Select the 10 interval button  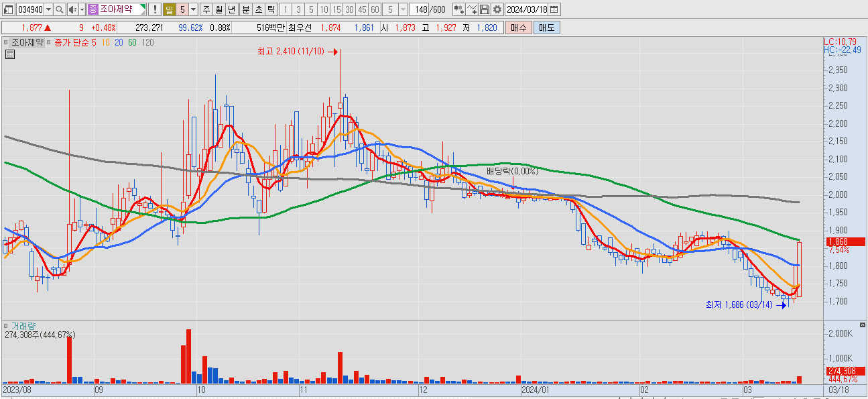point(324,9)
